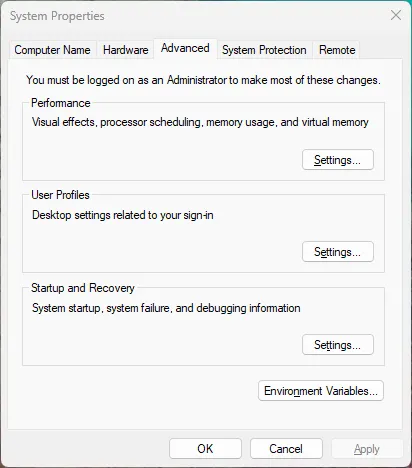Click the system startup description text
Image resolution: width=412 pixels, height=468 pixels.
166,308
